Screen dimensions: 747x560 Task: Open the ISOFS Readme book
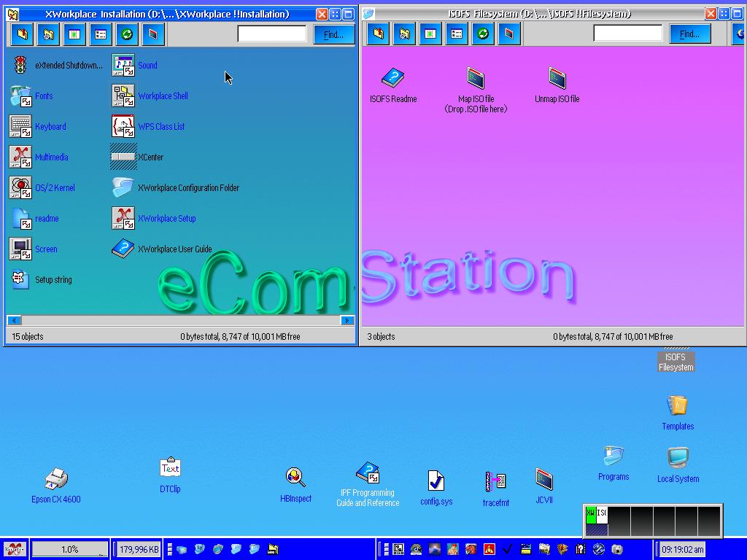click(x=393, y=79)
